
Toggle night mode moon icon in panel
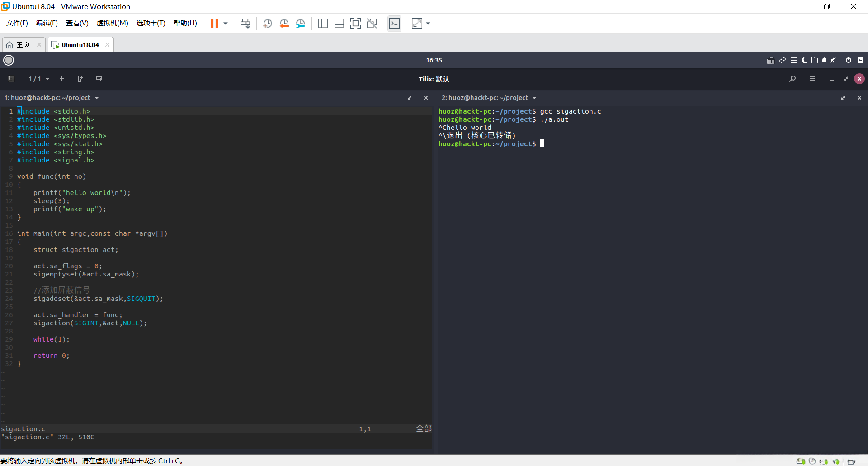click(804, 60)
